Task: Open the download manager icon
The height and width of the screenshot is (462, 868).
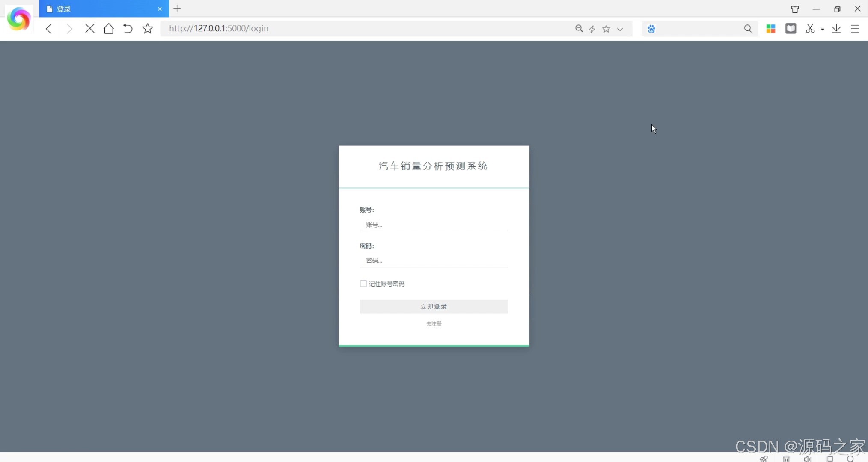Action: [x=836, y=29]
